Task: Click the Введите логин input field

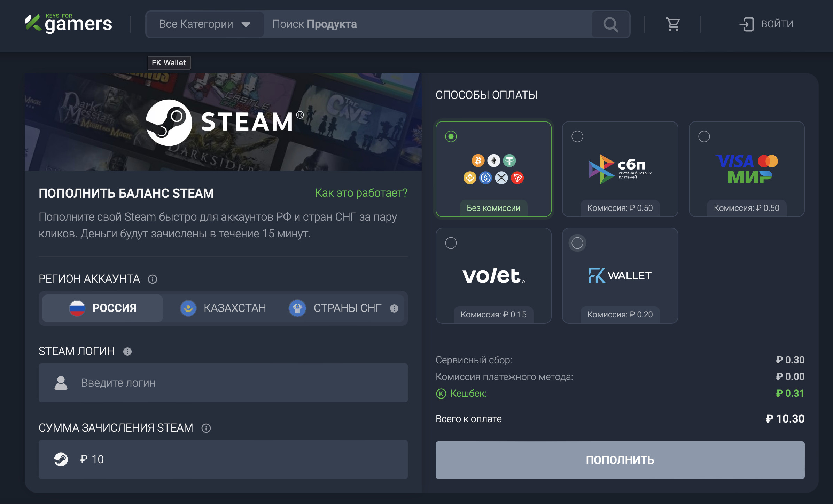Action: [223, 383]
